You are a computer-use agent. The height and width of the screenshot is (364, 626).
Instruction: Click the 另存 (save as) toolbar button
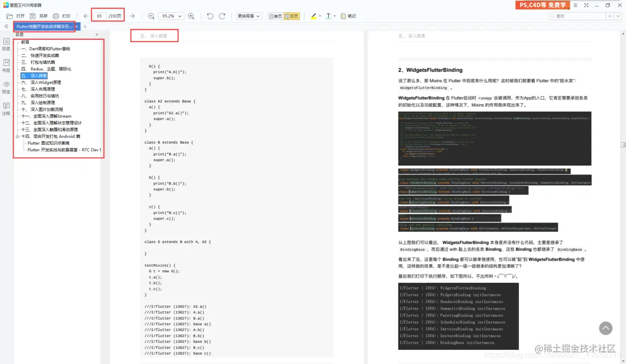click(x=39, y=16)
